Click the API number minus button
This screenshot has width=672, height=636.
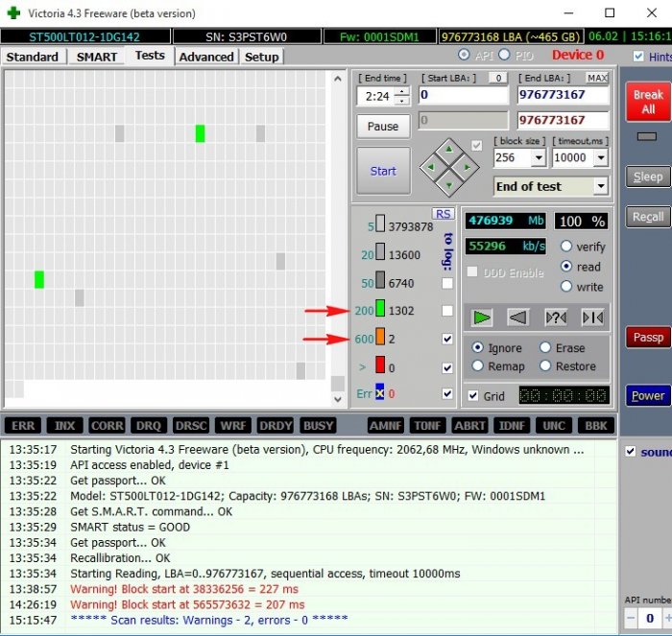click(x=631, y=618)
